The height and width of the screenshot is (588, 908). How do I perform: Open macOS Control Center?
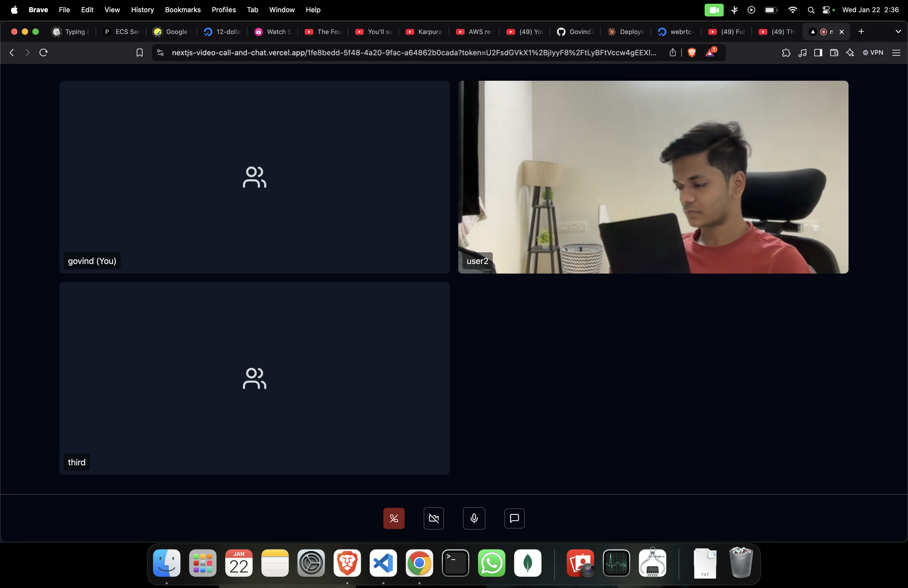826,10
